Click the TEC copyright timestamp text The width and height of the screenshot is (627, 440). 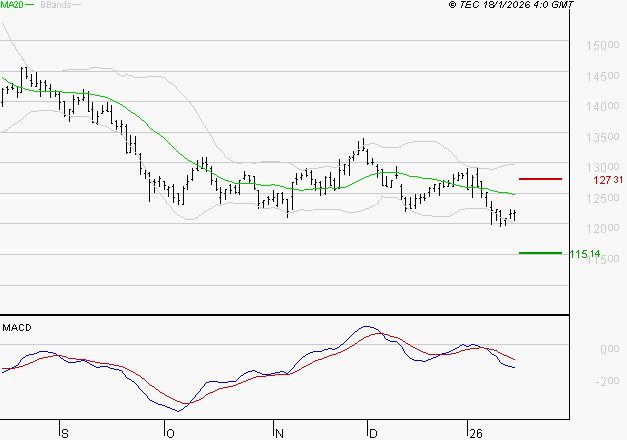tap(512, 6)
